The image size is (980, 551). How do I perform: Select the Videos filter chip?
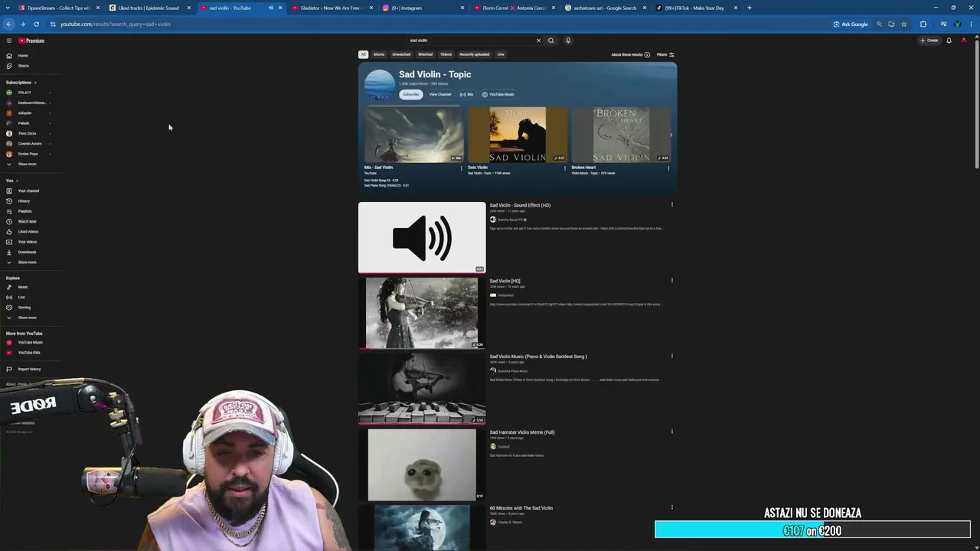446,54
